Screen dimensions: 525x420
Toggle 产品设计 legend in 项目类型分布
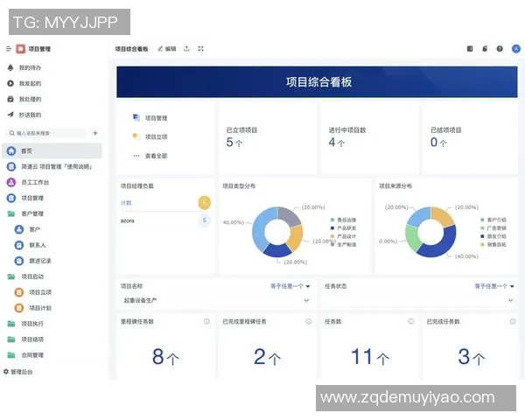pos(343,236)
